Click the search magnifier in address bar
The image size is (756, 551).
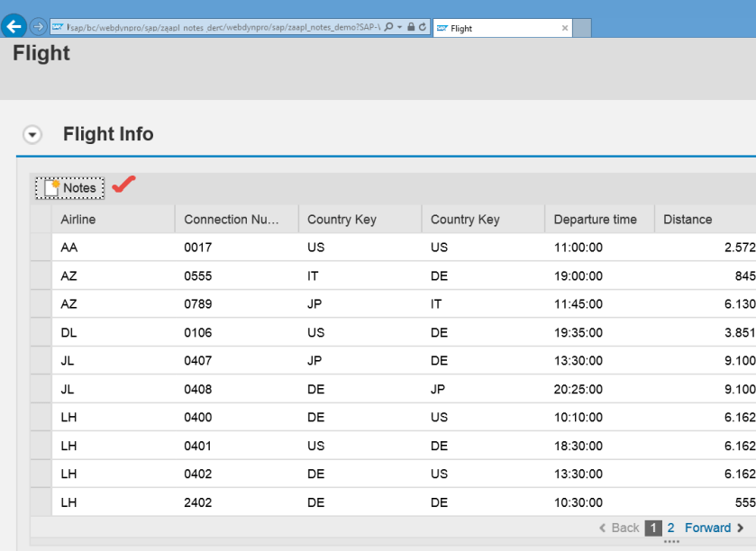(x=388, y=28)
